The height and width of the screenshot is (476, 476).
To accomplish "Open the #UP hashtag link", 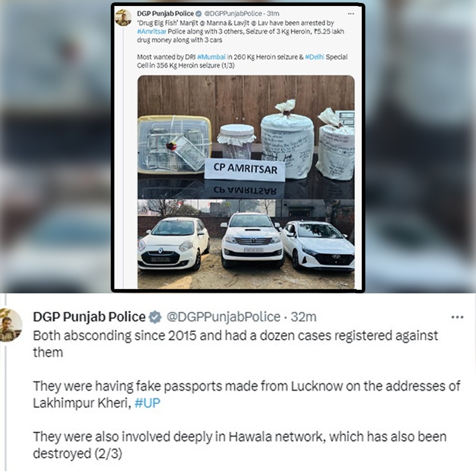I will 147,403.
